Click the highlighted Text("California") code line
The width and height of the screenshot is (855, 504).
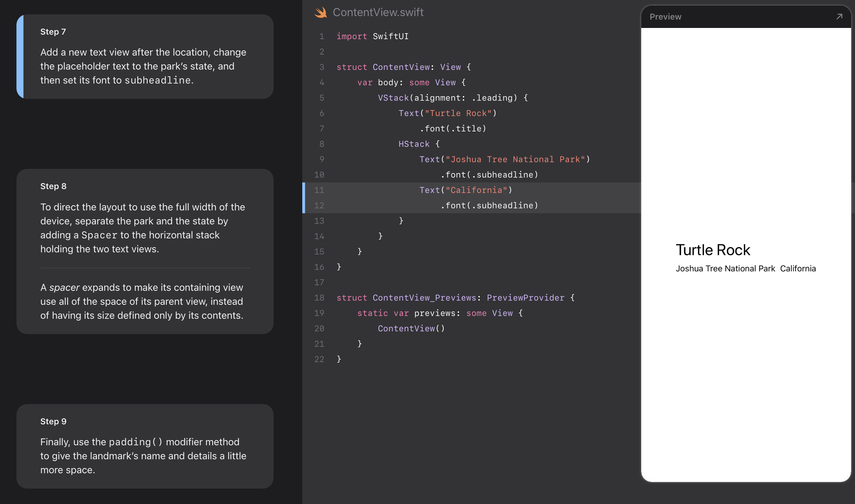pyautogui.click(x=465, y=190)
